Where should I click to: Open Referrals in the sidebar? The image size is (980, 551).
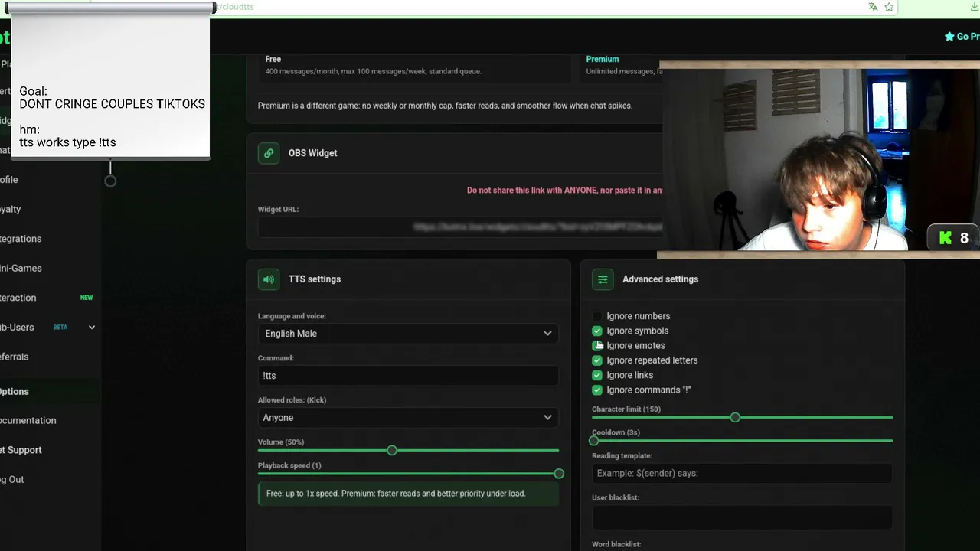tap(15, 357)
